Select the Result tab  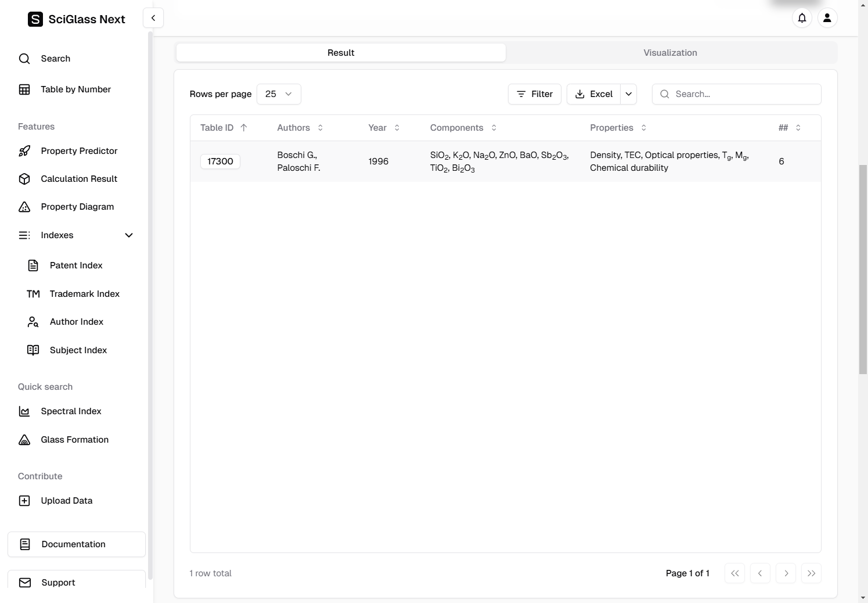click(341, 53)
